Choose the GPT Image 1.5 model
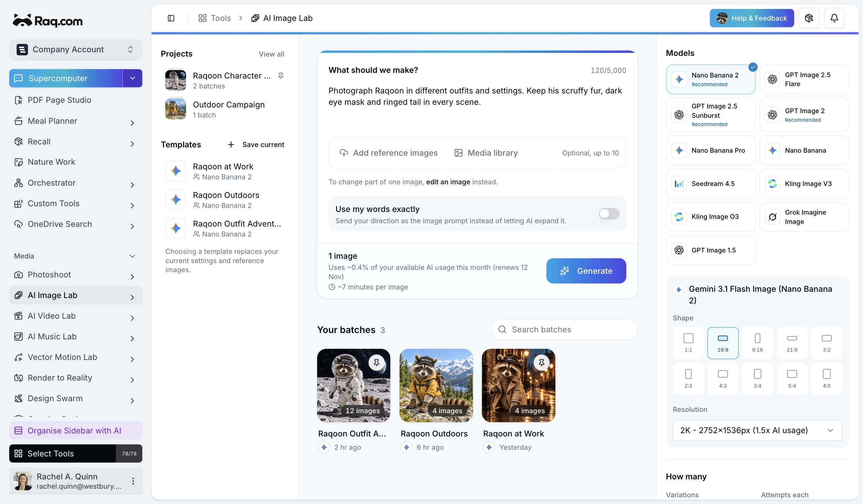The height and width of the screenshot is (504, 863). (711, 250)
